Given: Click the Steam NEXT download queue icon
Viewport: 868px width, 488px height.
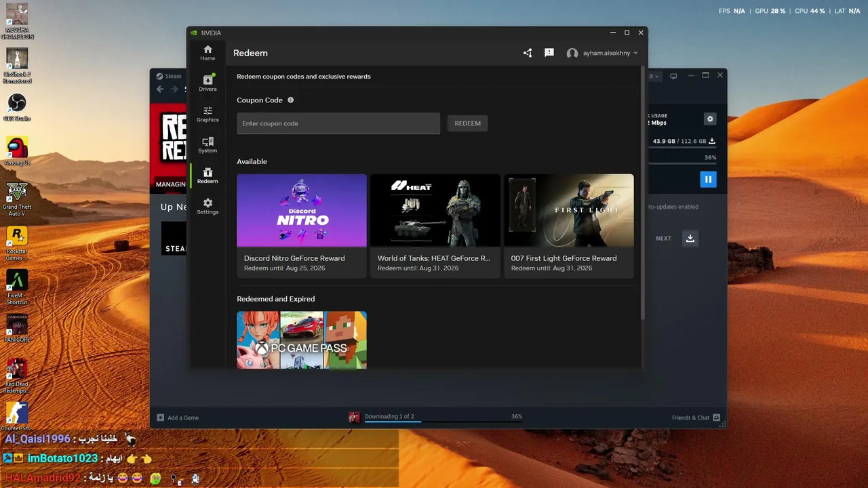Looking at the screenshot, I should click(x=690, y=239).
